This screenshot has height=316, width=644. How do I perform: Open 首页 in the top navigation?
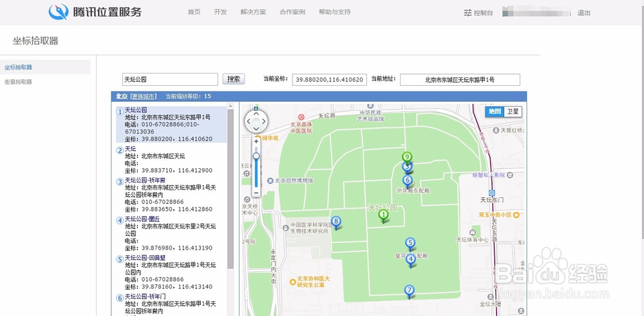194,12
